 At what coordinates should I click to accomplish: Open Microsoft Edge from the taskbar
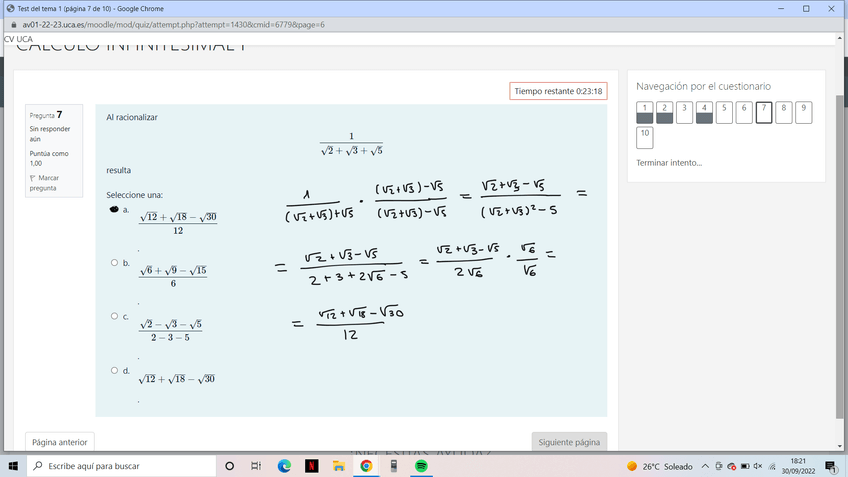click(284, 466)
